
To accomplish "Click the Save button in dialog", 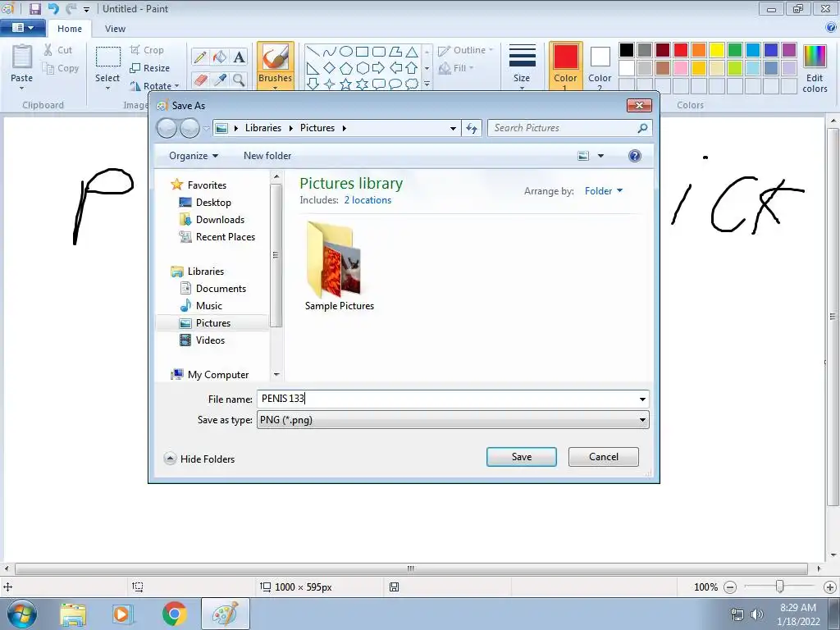I will click(521, 457).
